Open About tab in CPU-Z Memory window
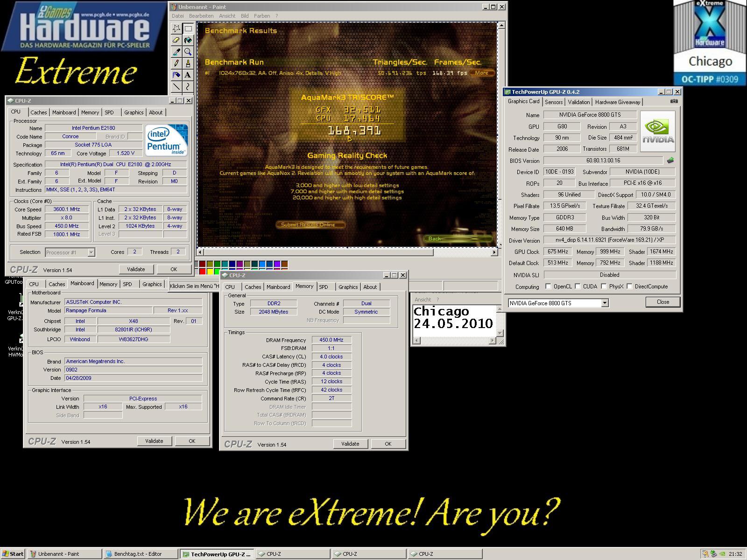This screenshot has width=747, height=560. point(370,287)
